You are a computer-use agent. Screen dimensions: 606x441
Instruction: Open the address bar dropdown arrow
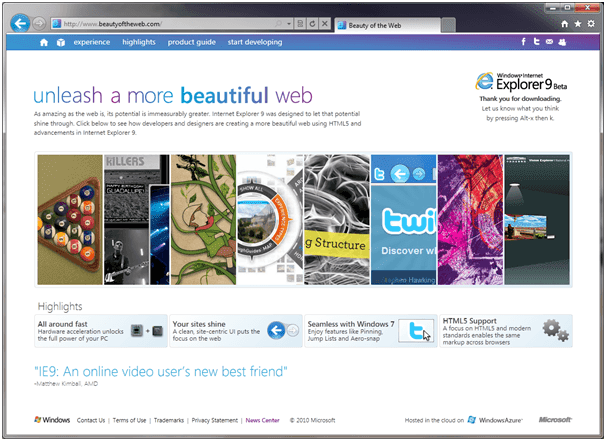coord(289,24)
